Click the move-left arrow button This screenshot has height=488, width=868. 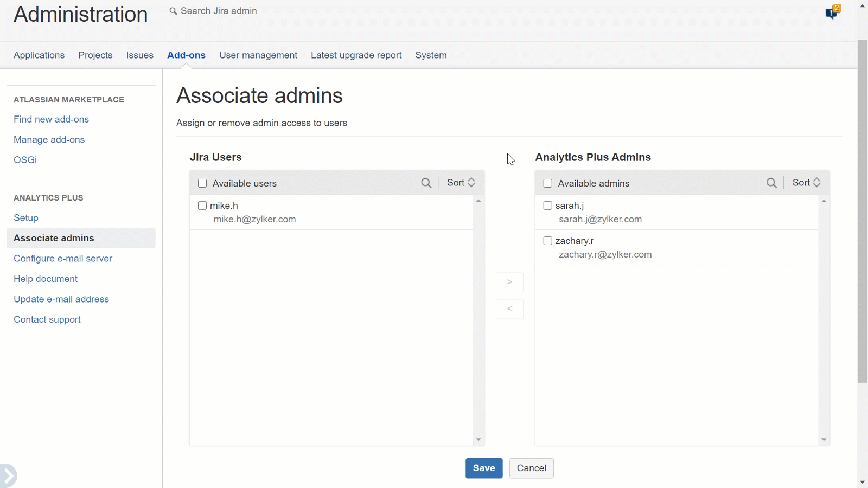[x=509, y=309]
